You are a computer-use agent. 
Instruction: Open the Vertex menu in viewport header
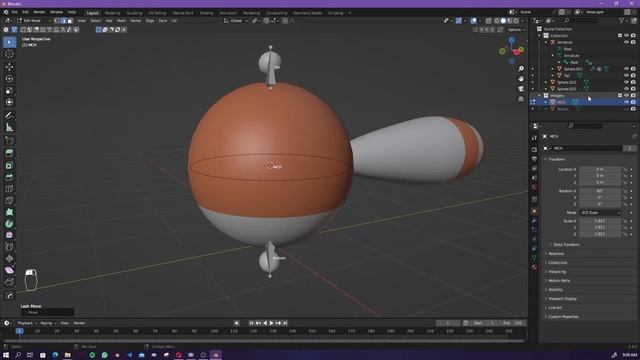point(136,20)
